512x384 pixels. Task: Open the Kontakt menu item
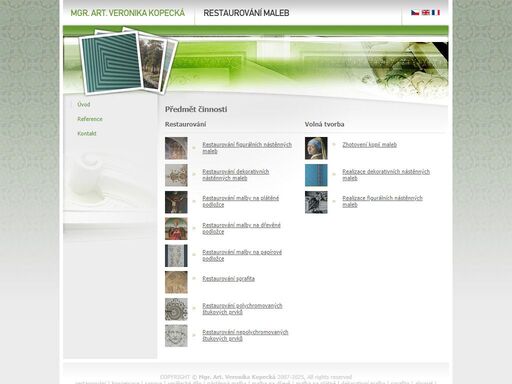click(87, 133)
